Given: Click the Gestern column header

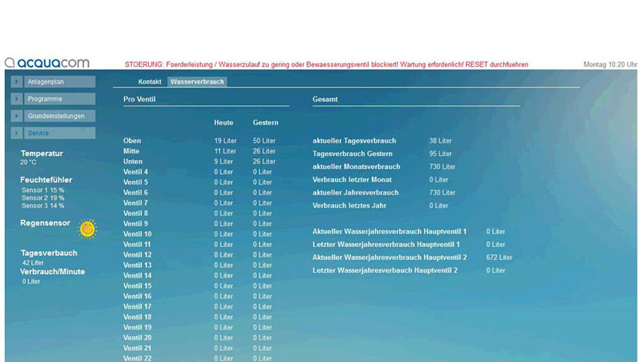Looking at the screenshot, I should click(266, 123).
